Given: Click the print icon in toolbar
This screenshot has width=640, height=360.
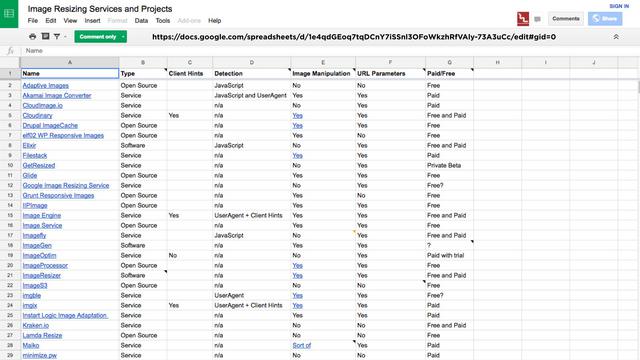Looking at the screenshot, I should [x=33, y=37].
